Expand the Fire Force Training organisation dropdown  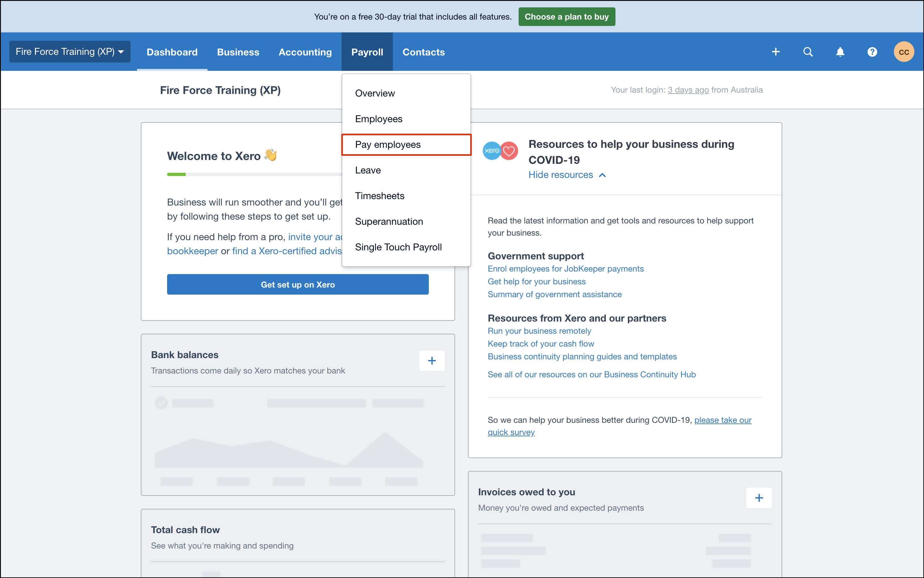(70, 52)
